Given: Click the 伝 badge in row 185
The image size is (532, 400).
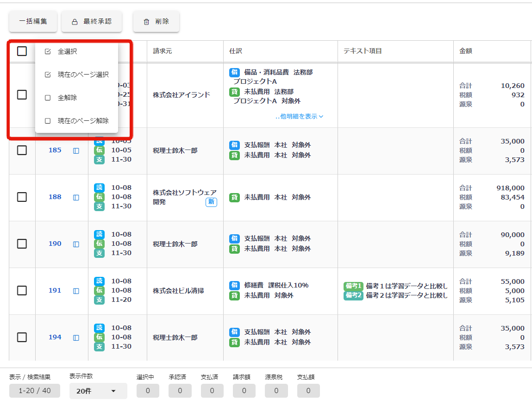Looking at the screenshot, I should 99,150.
